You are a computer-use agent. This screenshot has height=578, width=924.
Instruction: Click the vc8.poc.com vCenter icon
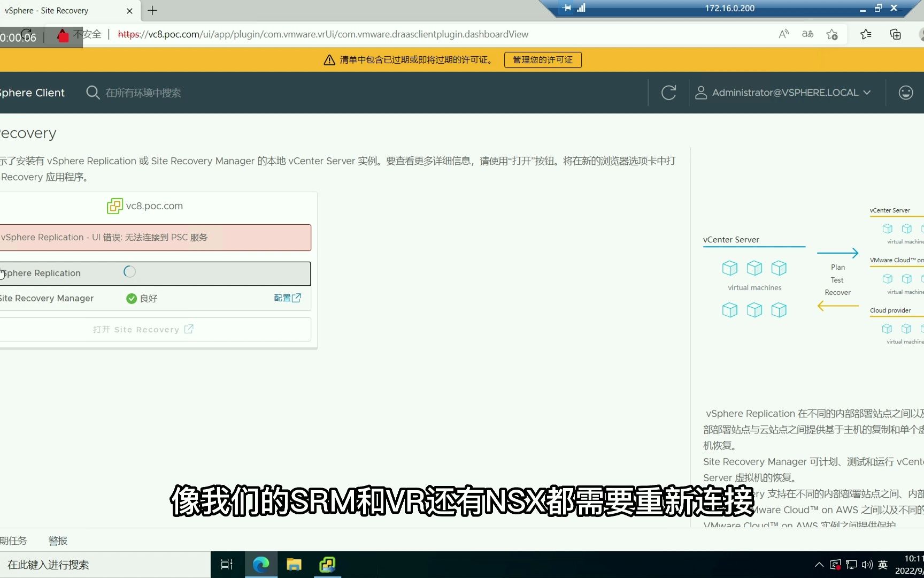coord(114,206)
